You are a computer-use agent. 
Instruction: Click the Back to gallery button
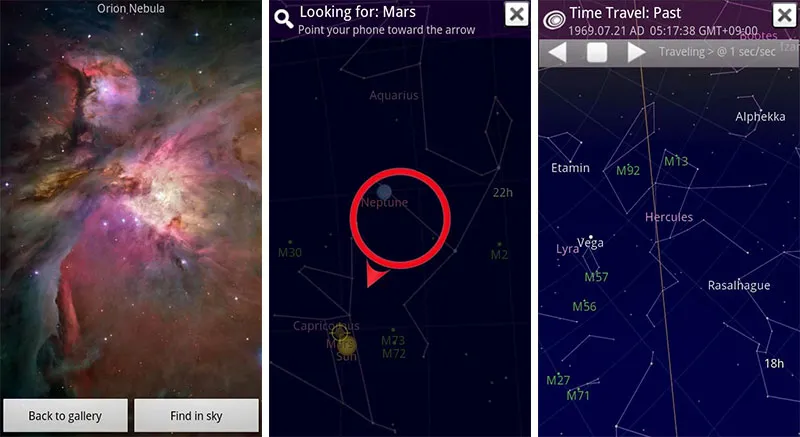coord(65,416)
